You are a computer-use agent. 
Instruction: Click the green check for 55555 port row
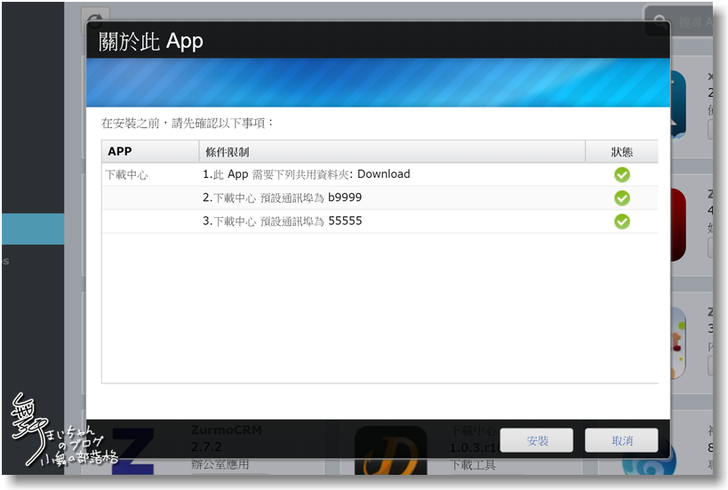(622, 222)
